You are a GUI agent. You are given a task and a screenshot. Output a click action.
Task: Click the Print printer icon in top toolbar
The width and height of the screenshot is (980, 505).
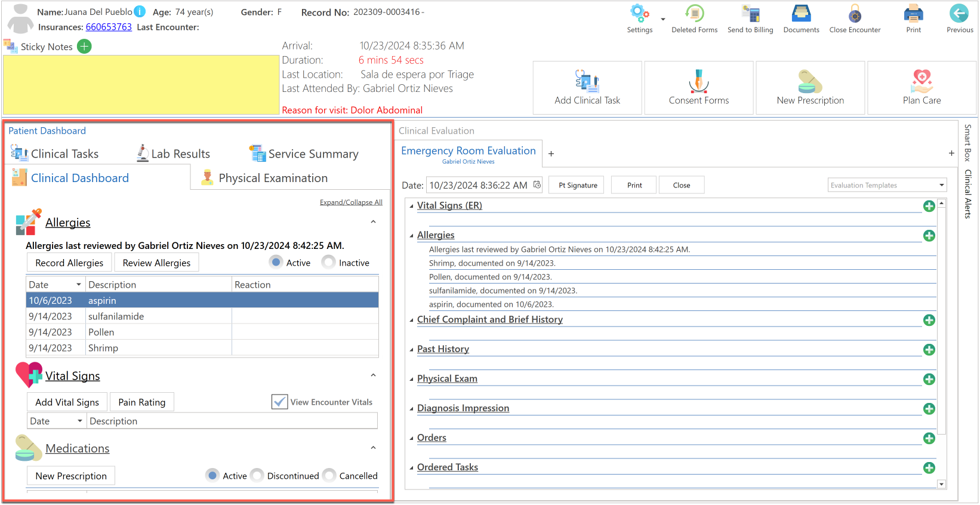point(913,13)
